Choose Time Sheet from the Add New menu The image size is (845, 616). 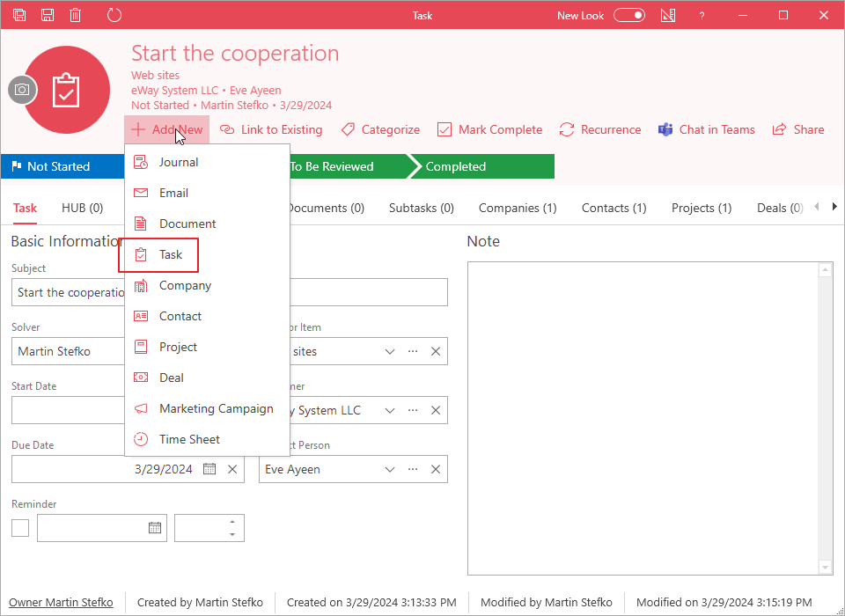[x=208, y=439]
